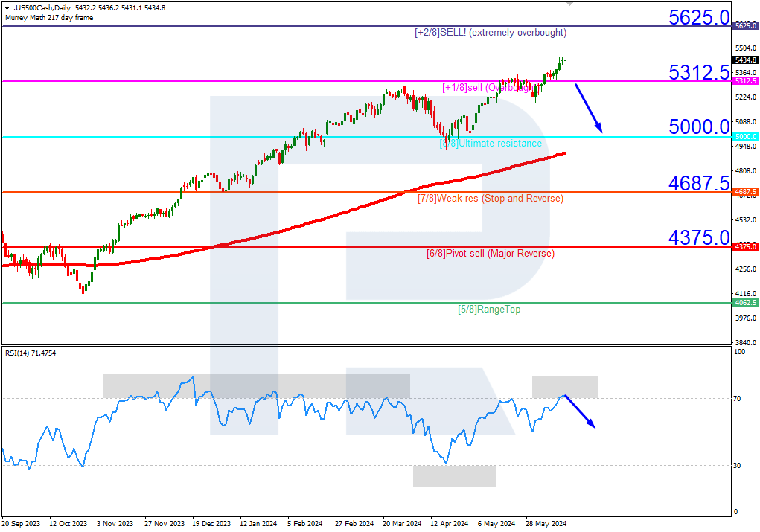Click the magenta 5312.5 price tag
This screenshot has width=760, height=532.
(x=745, y=80)
